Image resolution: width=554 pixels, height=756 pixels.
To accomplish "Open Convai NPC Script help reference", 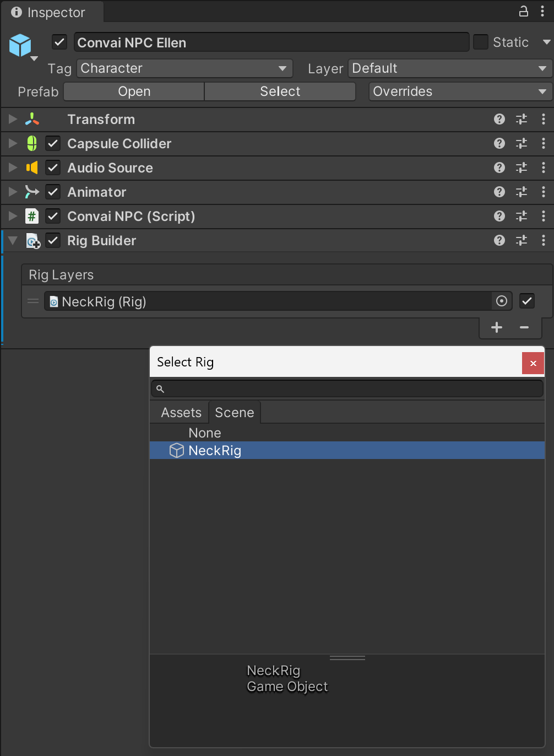I will (499, 216).
